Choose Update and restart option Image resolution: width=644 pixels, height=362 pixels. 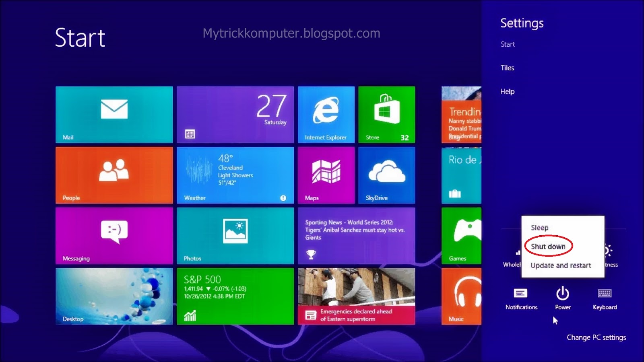click(x=560, y=265)
